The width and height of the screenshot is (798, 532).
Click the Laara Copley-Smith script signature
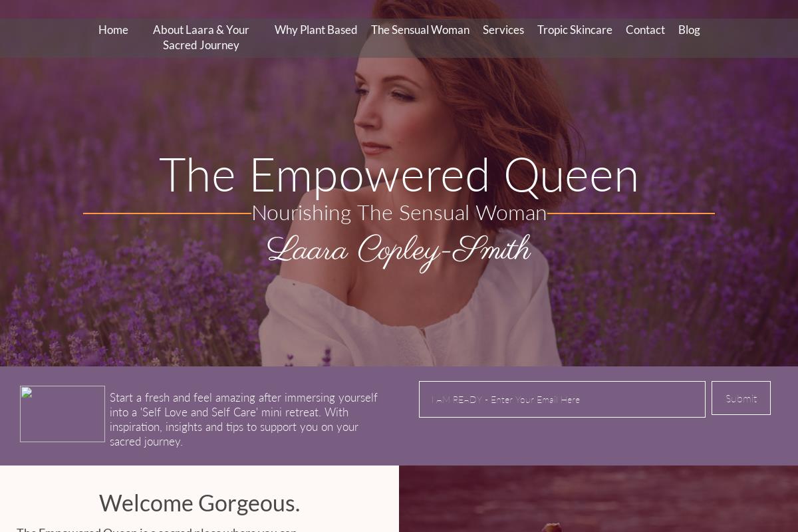tap(399, 251)
